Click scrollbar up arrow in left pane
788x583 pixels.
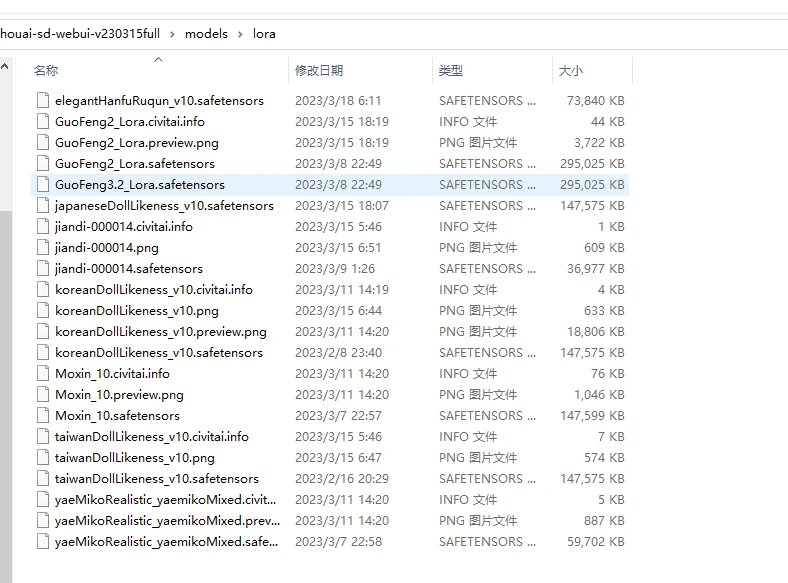(x=5, y=66)
